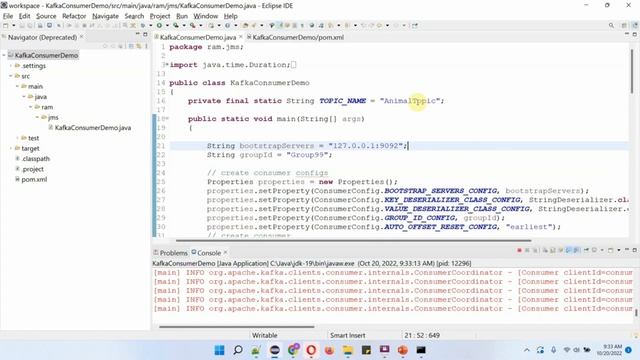The image size is (640, 360).
Task: Open the New toolbar dropdown arrow
Action: (x=13, y=25)
